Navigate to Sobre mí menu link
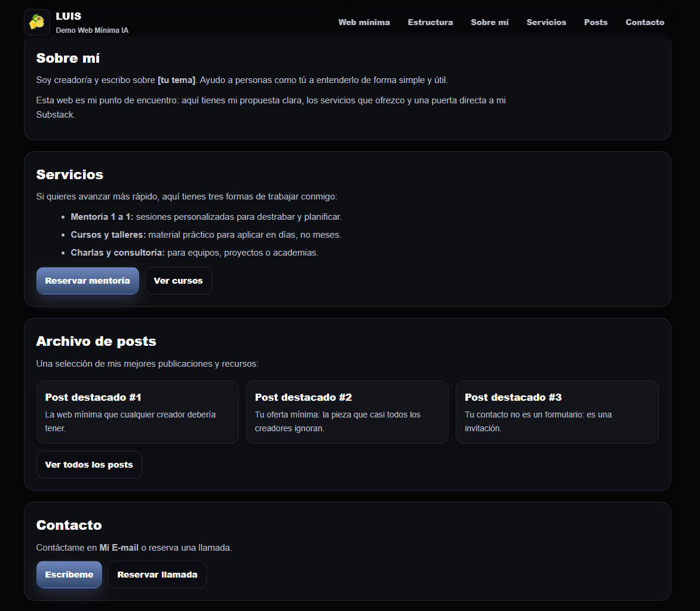Image resolution: width=700 pixels, height=611 pixels. (489, 22)
